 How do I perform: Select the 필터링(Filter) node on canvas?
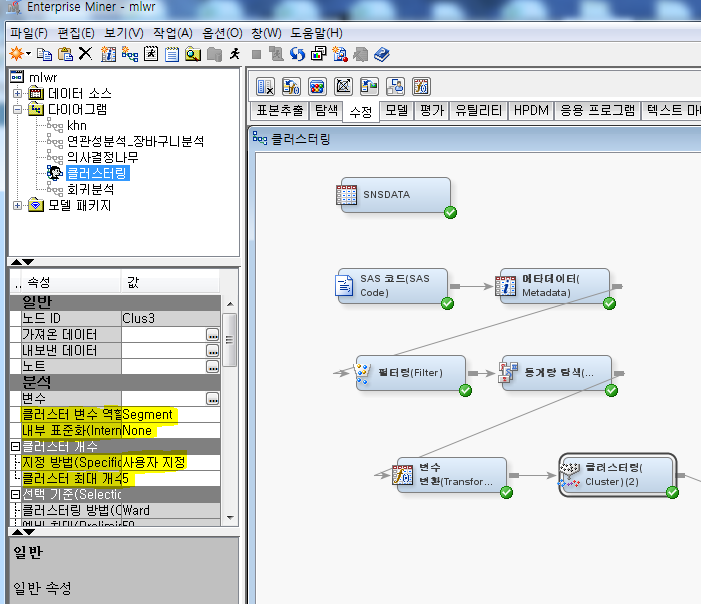pyautogui.click(x=410, y=373)
